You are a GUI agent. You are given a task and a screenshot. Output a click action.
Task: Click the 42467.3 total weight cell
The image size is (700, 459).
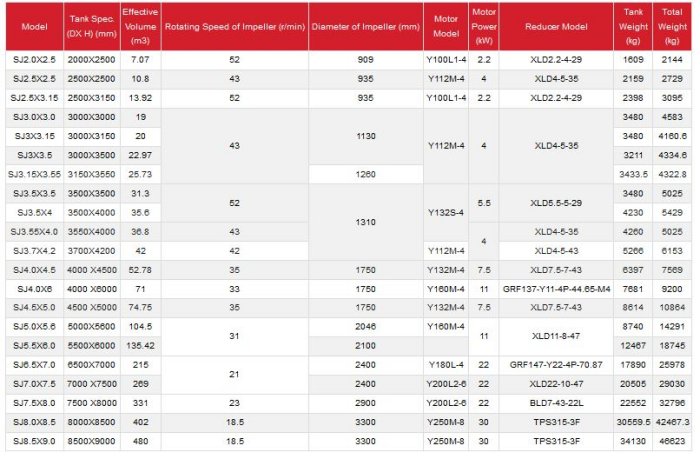[671, 421]
